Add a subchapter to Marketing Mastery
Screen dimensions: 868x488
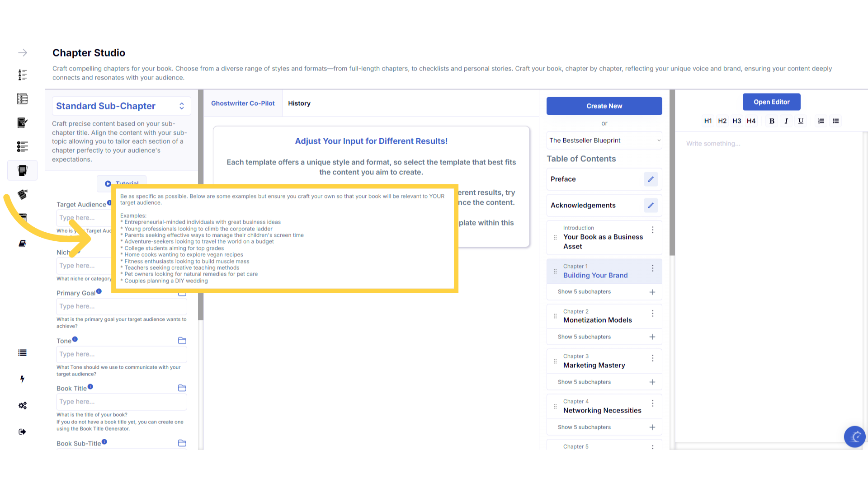[x=652, y=382]
